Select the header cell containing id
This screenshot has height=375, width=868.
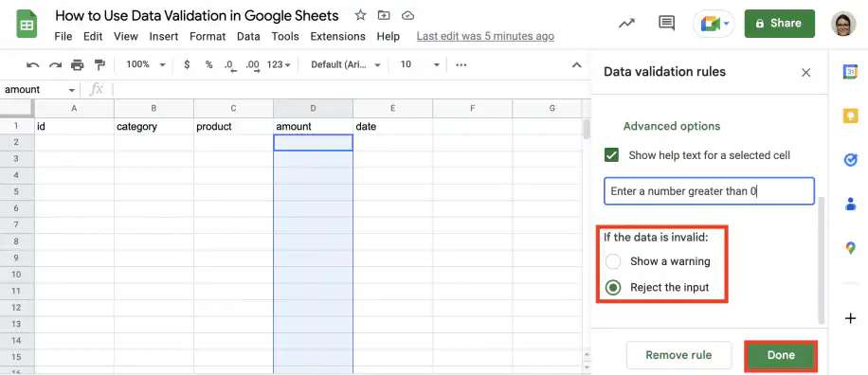pyautogui.click(x=74, y=126)
